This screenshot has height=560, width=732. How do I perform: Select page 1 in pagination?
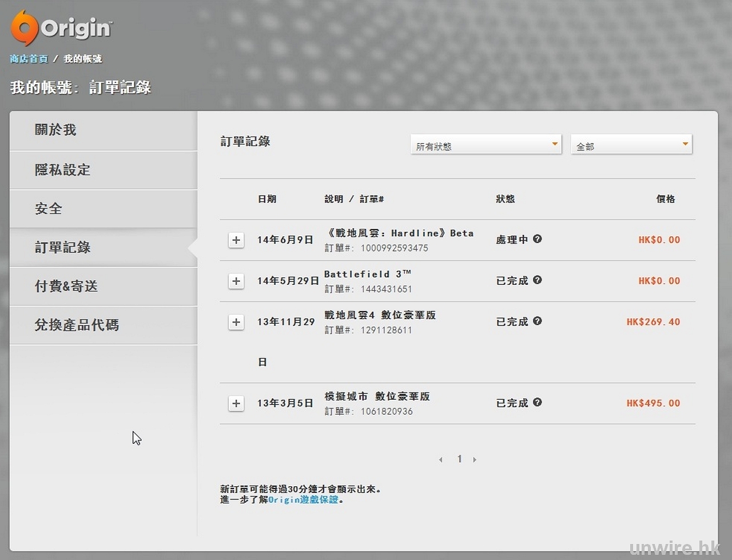[459, 459]
